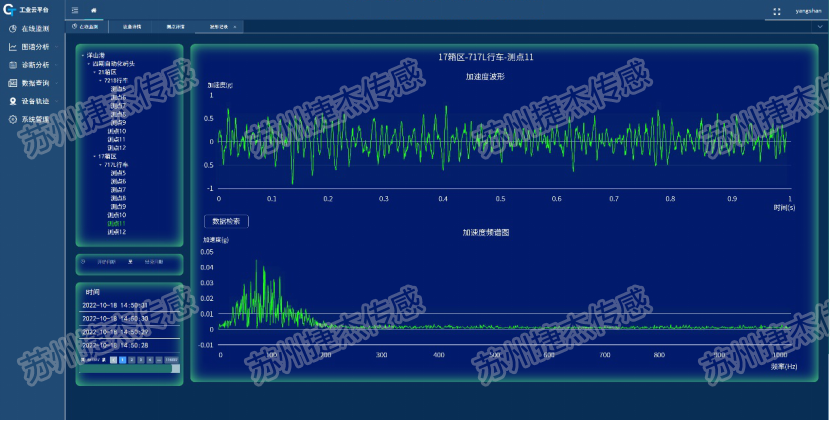830x424 pixels.
Task: Open the yangshan user menu
Action: tap(808, 11)
